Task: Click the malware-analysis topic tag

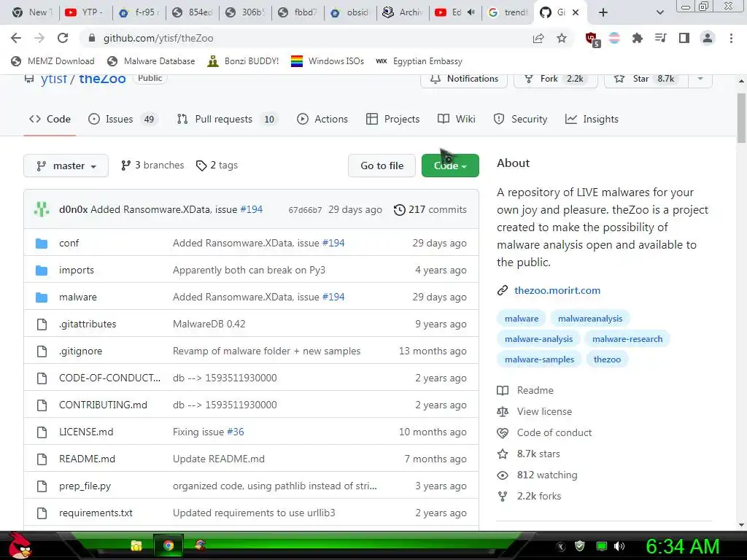Action: point(539,339)
